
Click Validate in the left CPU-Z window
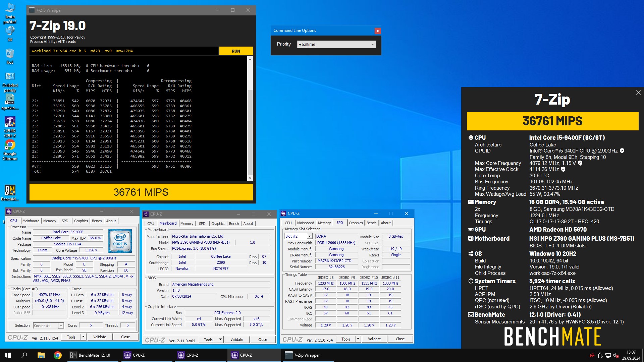[100, 337]
